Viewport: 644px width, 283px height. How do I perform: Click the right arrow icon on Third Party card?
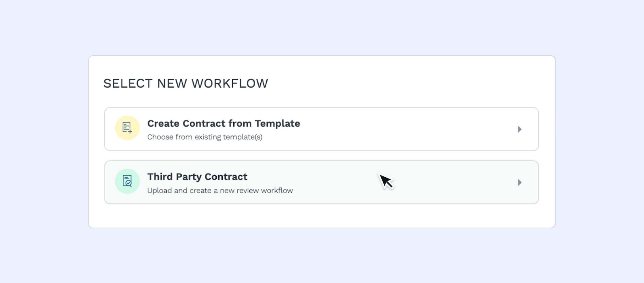[519, 182]
